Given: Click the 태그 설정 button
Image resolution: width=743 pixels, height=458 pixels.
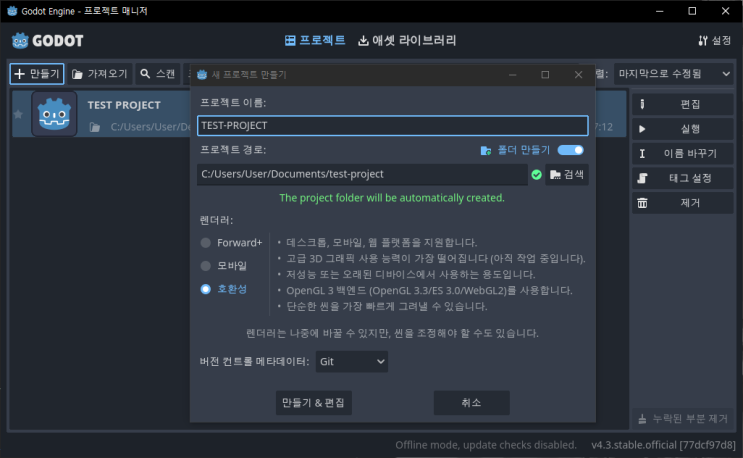Looking at the screenshot, I should pos(682,178).
